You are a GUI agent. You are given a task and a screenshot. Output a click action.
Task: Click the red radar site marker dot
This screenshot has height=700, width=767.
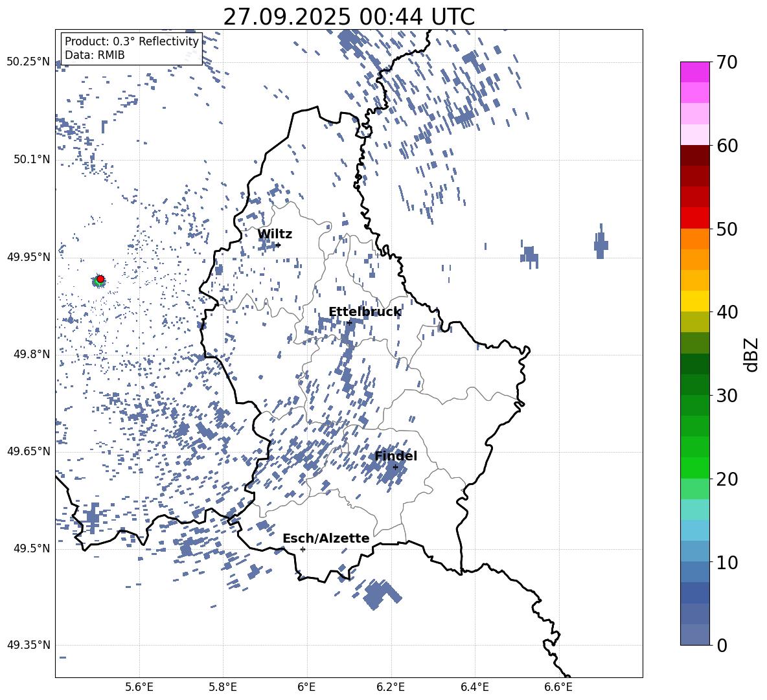pos(100,279)
